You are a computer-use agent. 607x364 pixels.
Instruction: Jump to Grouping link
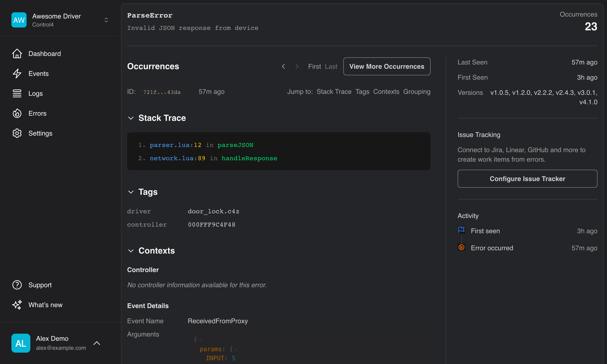point(417,91)
